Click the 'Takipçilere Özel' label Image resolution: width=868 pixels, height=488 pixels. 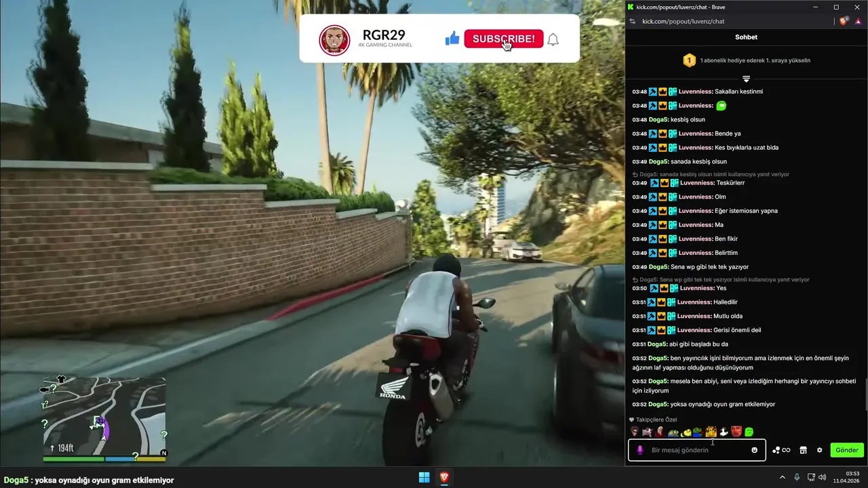point(656,420)
